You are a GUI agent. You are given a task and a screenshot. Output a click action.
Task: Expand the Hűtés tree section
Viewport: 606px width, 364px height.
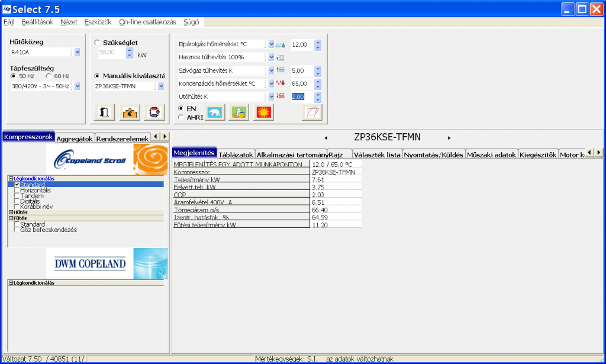[x=11, y=212]
